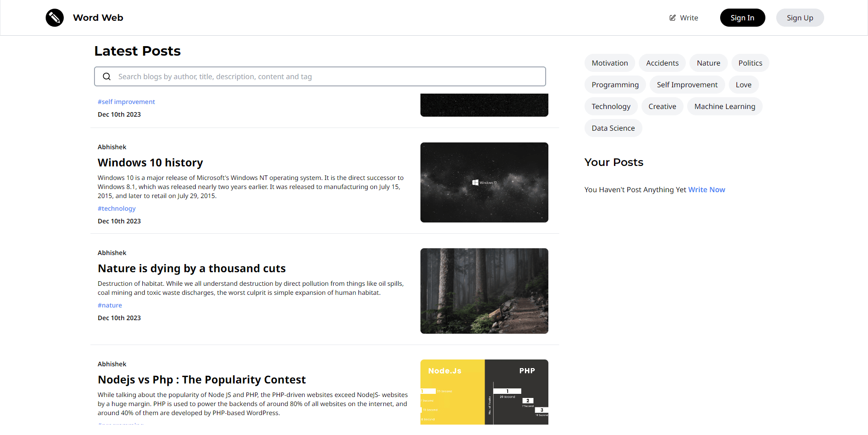Viewport: 868px width, 435px height.
Task: Click the pencil Write icon in header
Action: tap(673, 18)
